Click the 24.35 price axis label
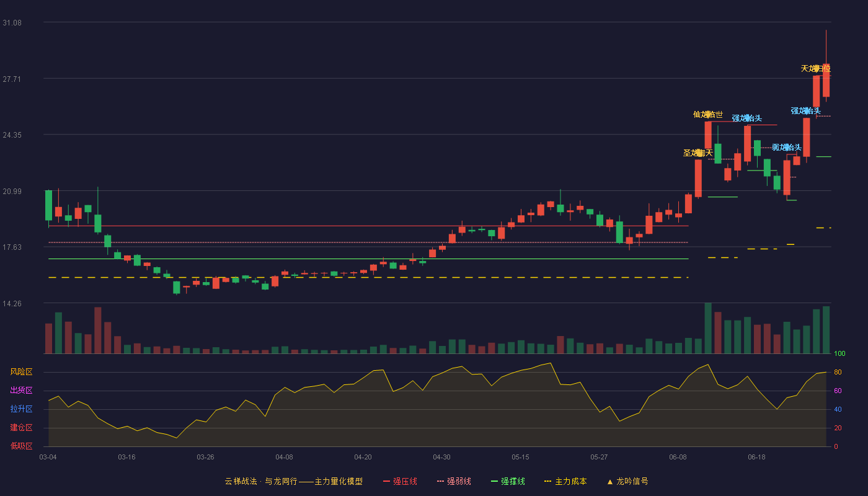 coord(12,135)
